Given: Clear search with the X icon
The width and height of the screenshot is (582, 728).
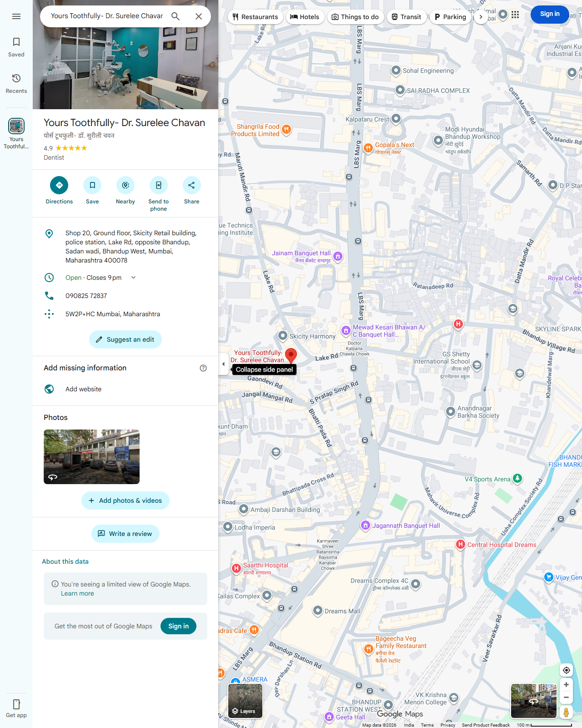Looking at the screenshot, I should coord(199,16).
